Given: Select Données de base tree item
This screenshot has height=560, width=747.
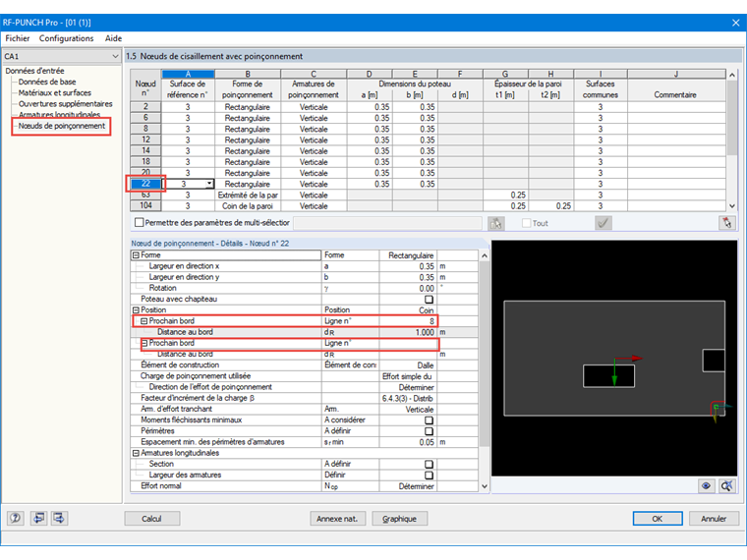Looking at the screenshot, I should click(47, 82).
